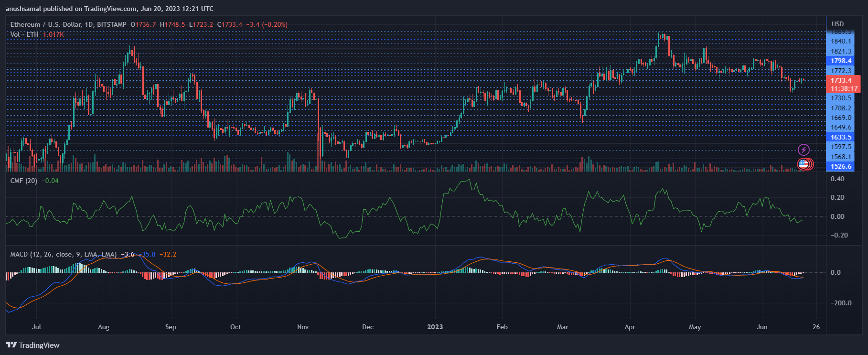Select the 1772.3 price axis label
868x355 pixels.
[841, 71]
